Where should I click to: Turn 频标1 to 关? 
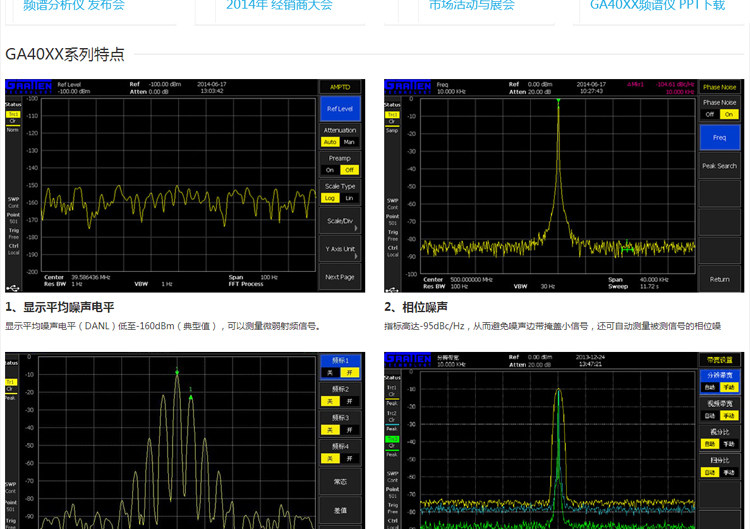pyautogui.click(x=330, y=373)
